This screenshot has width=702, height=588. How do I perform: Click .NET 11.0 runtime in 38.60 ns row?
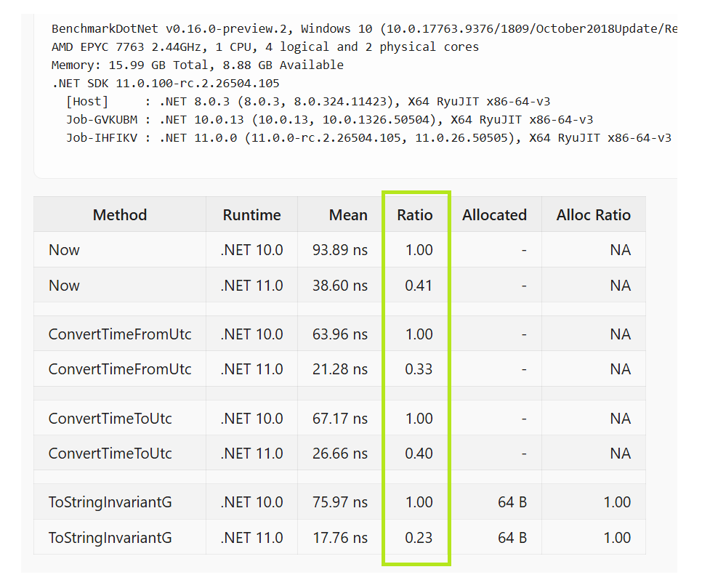251,285
